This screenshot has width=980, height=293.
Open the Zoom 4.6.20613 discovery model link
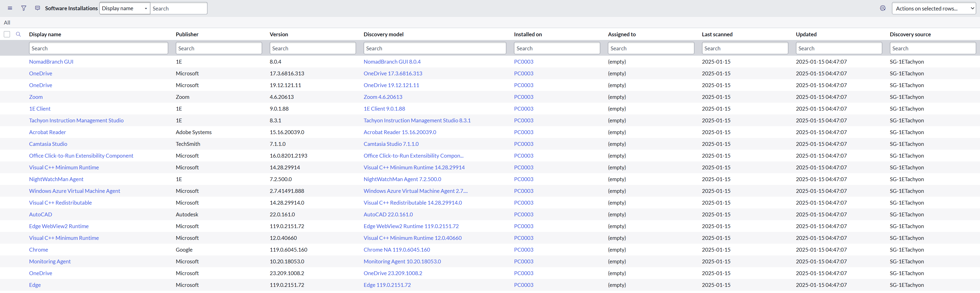(382, 97)
